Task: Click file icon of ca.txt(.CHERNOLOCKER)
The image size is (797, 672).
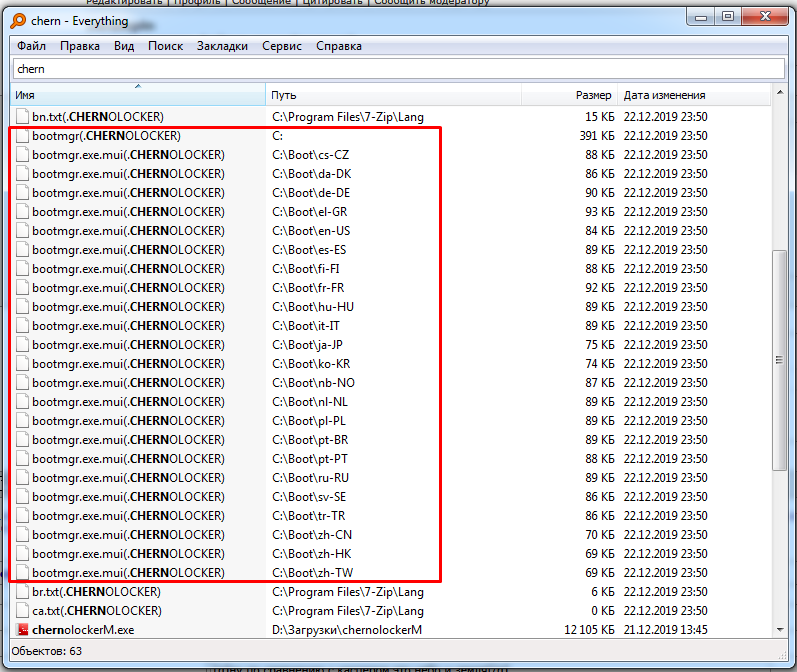Action: pos(22,610)
